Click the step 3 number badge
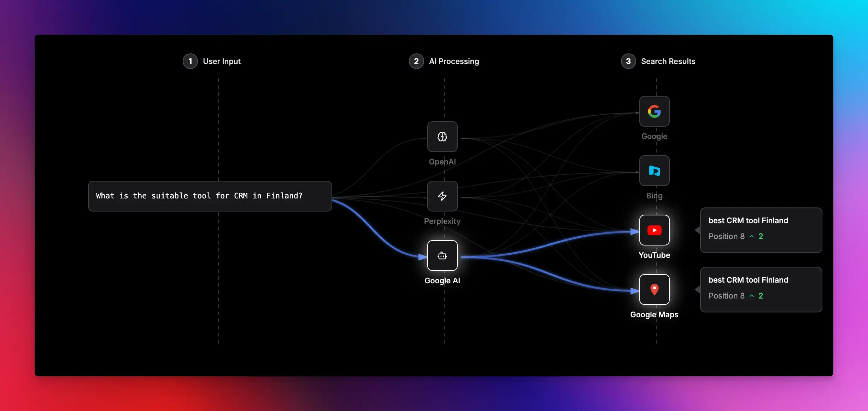Screen dimensions: 868x411 628,61
